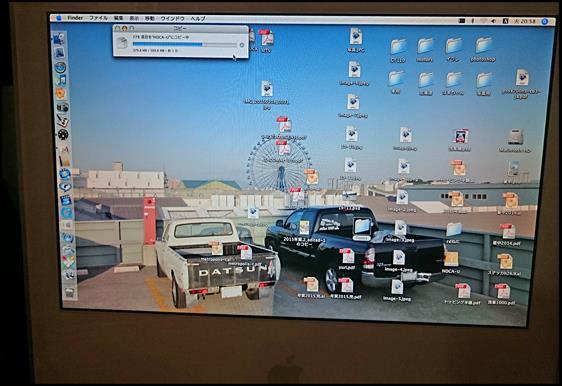The height and width of the screenshot is (386, 562).
Task: Open the input source menu in menu bar
Action: click(505, 21)
